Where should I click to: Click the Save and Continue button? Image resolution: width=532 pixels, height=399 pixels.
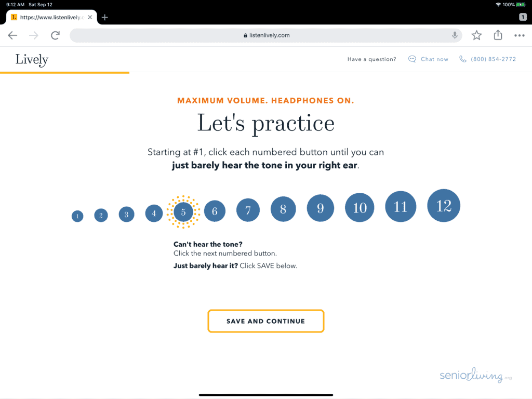(x=266, y=321)
